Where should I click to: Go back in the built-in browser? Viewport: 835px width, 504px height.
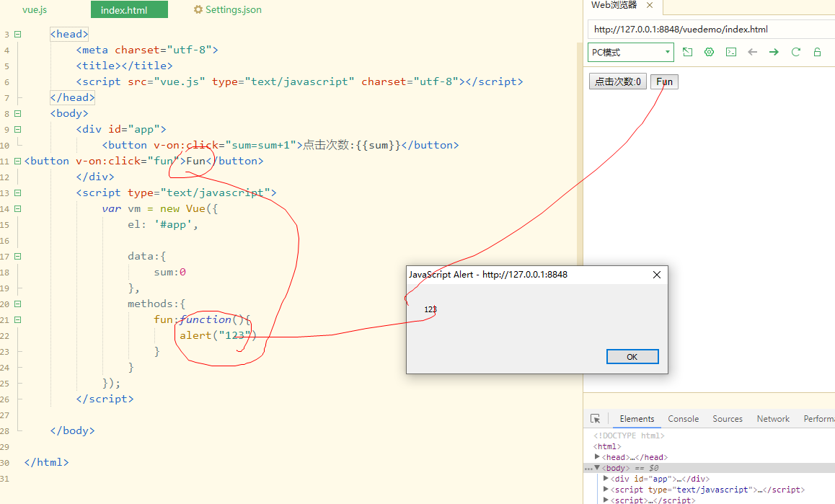pos(753,52)
